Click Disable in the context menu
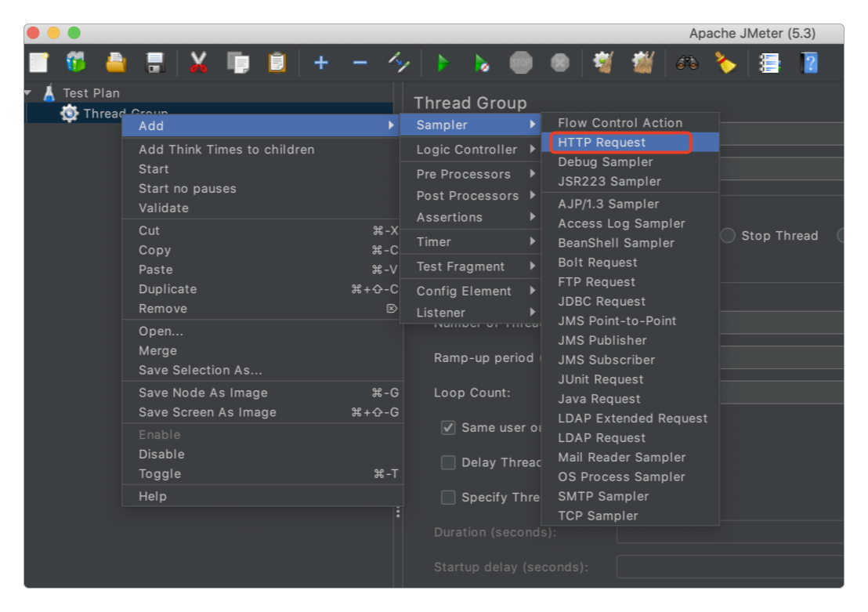The width and height of the screenshot is (868, 612). point(262,454)
